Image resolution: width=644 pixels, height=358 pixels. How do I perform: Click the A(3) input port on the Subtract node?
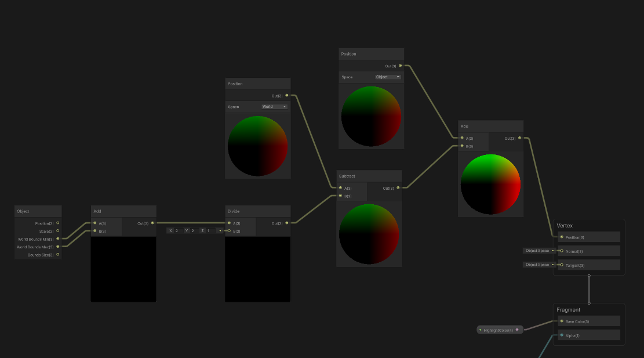[341, 188]
